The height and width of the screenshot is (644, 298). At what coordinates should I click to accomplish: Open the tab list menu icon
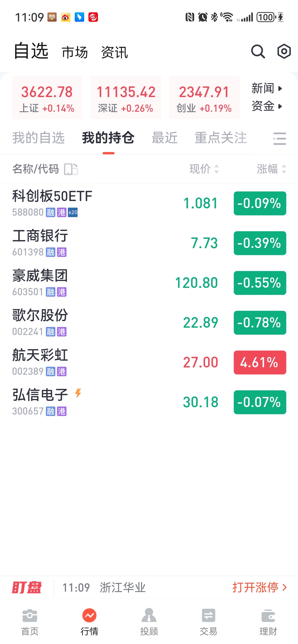(280, 139)
